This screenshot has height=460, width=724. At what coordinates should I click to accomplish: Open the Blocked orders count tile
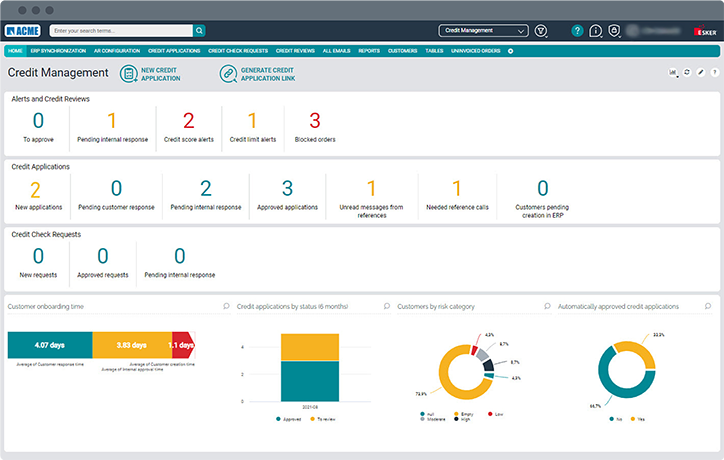point(314,127)
